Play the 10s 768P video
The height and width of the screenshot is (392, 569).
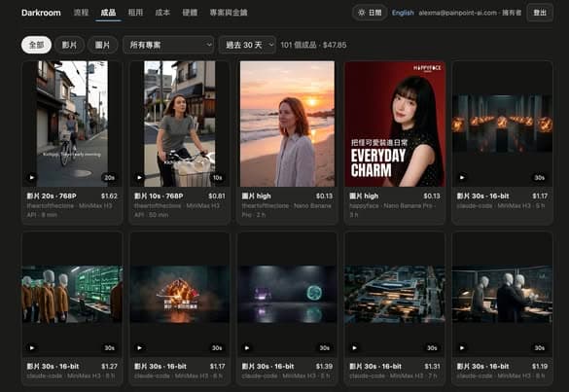pyautogui.click(x=139, y=177)
